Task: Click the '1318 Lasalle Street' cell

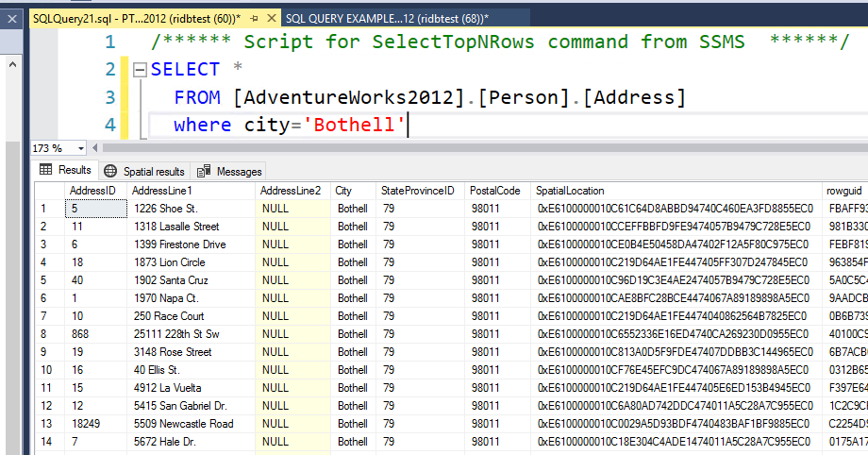Action: point(191,227)
